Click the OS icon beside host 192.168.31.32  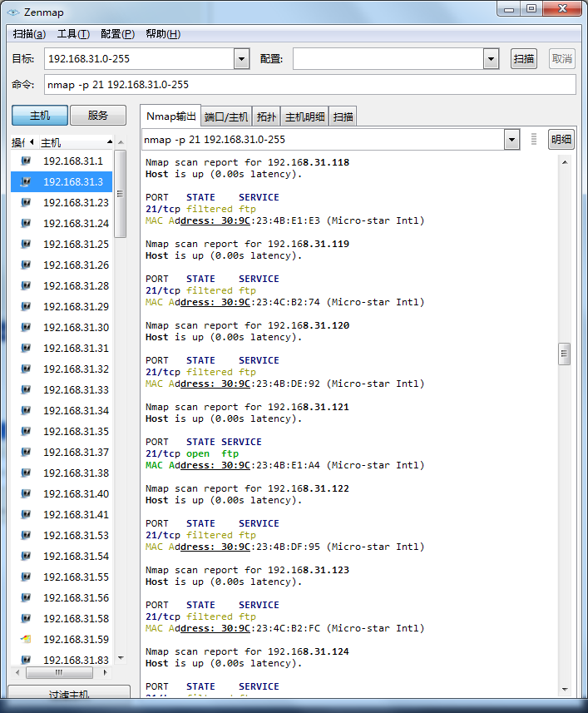pyautogui.click(x=27, y=369)
